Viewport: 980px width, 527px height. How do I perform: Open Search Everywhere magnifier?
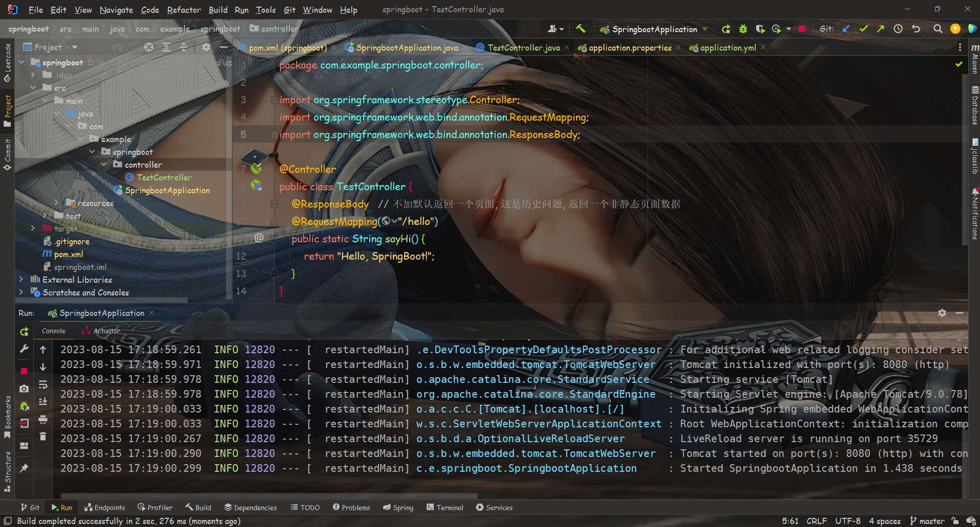[938, 29]
